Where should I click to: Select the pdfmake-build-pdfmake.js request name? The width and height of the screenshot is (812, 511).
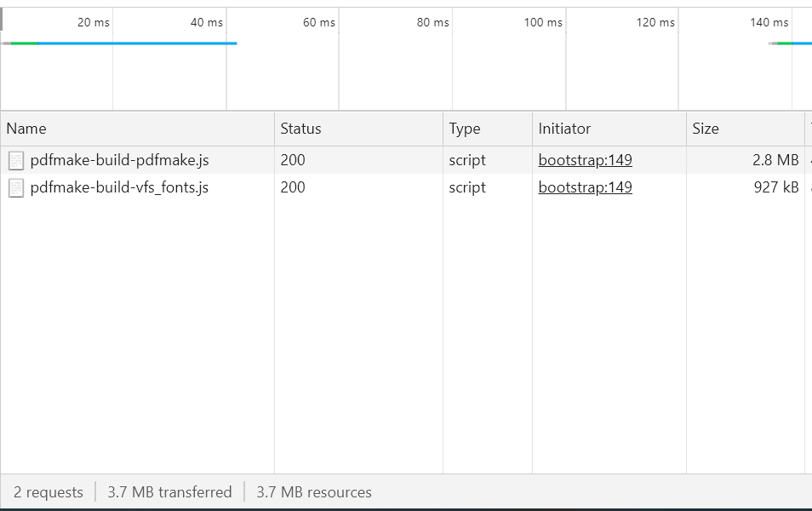coord(119,160)
